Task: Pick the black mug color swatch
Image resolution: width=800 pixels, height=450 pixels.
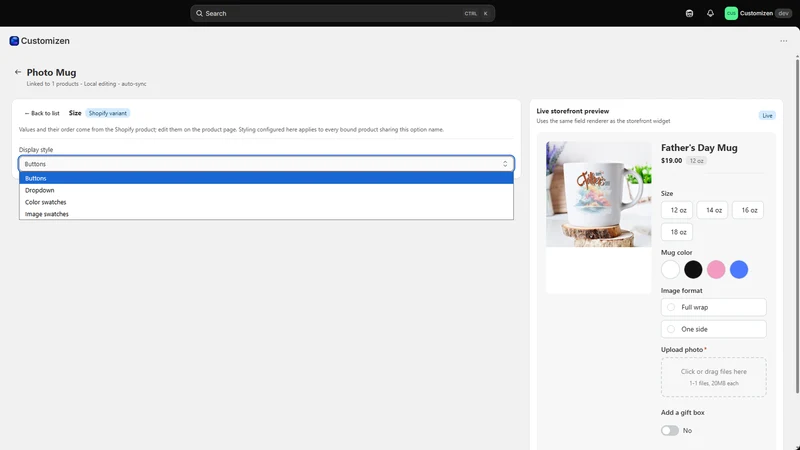Action: pyautogui.click(x=693, y=269)
